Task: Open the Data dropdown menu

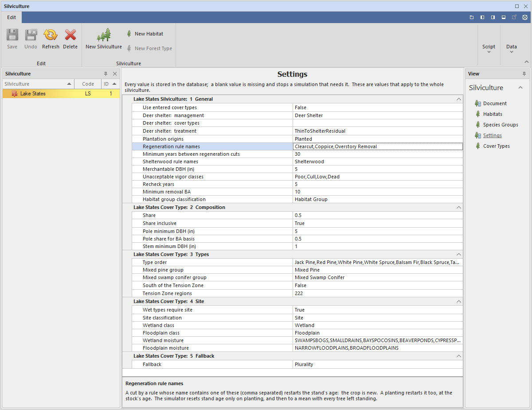Action: point(512,48)
